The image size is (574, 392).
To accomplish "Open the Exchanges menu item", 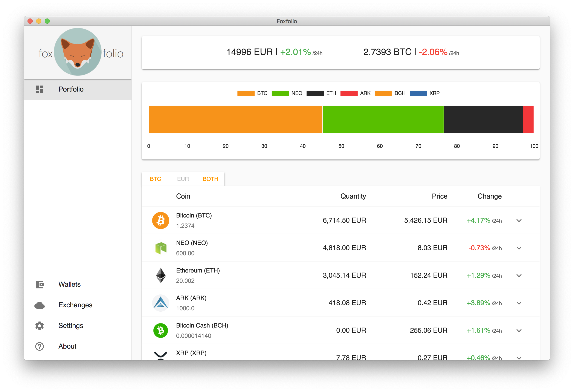I will pyautogui.click(x=78, y=305).
